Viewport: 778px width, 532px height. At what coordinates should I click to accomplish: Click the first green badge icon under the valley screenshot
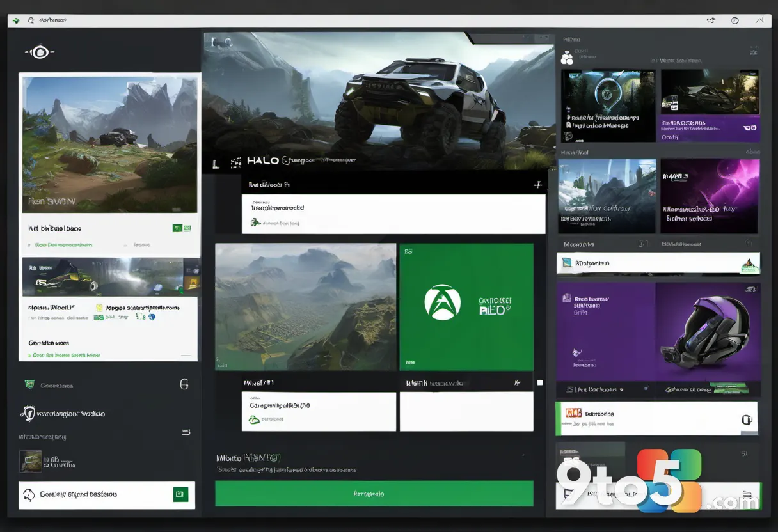pos(177,228)
